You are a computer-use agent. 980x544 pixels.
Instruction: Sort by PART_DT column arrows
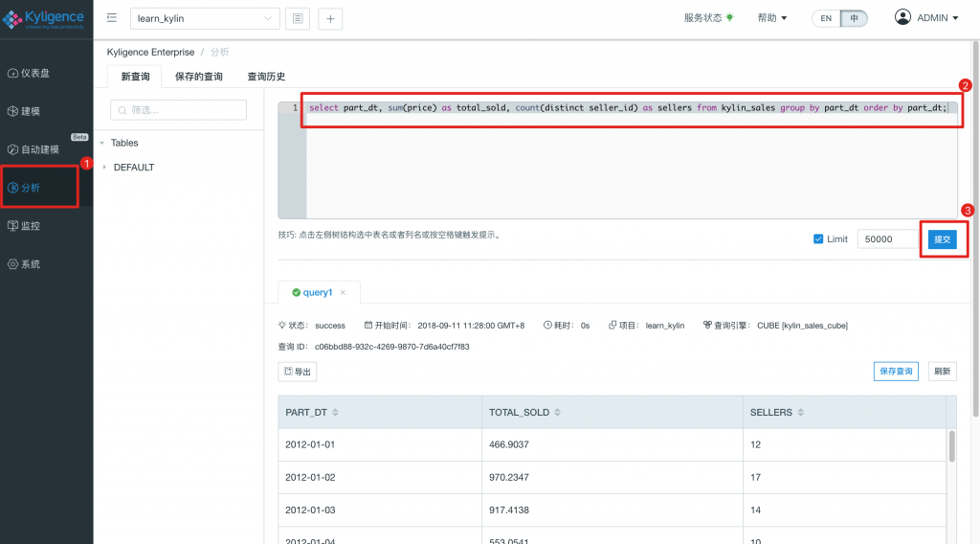click(335, 412)
